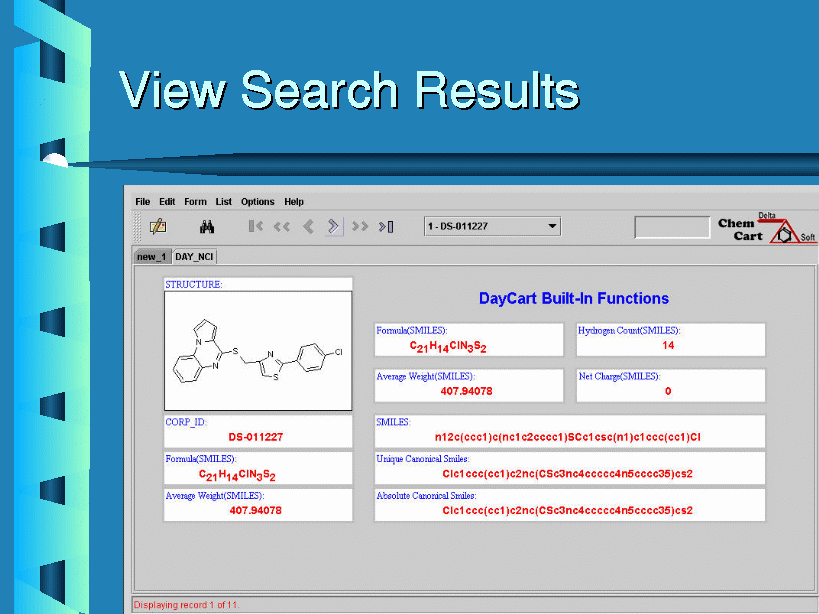Click the status text Displaying record 1 of 11
Image resolution: width=819 pixels, height=614 pixels.
click(x=186, y=605)
